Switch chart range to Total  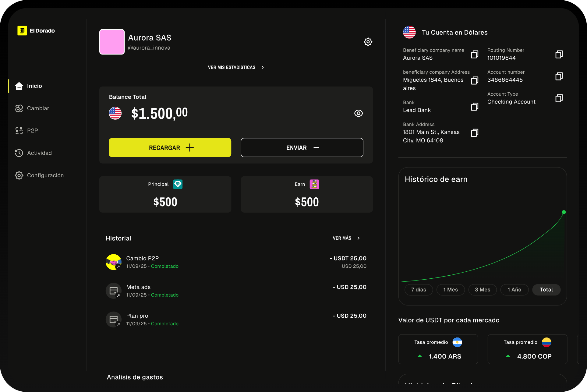[546, 290]
